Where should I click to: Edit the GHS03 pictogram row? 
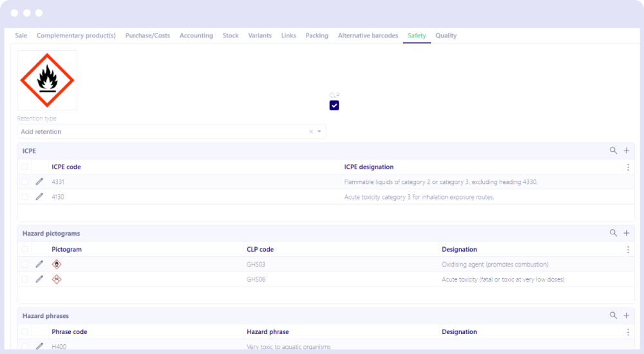[x=39, y=264]
